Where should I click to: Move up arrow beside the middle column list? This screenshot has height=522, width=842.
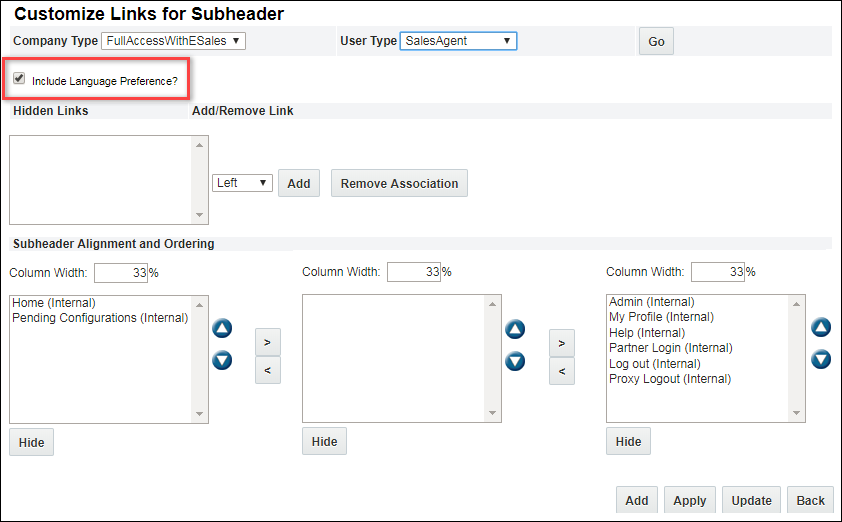[x=515, y=329]
